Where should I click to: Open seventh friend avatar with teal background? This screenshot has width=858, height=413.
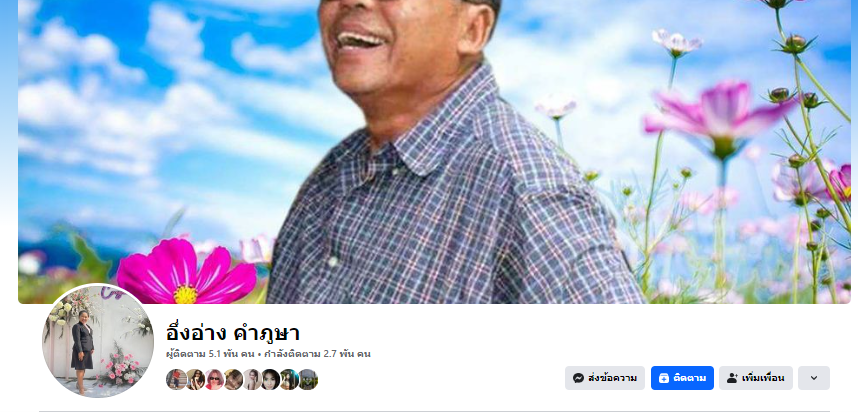(x=289, y=379)
